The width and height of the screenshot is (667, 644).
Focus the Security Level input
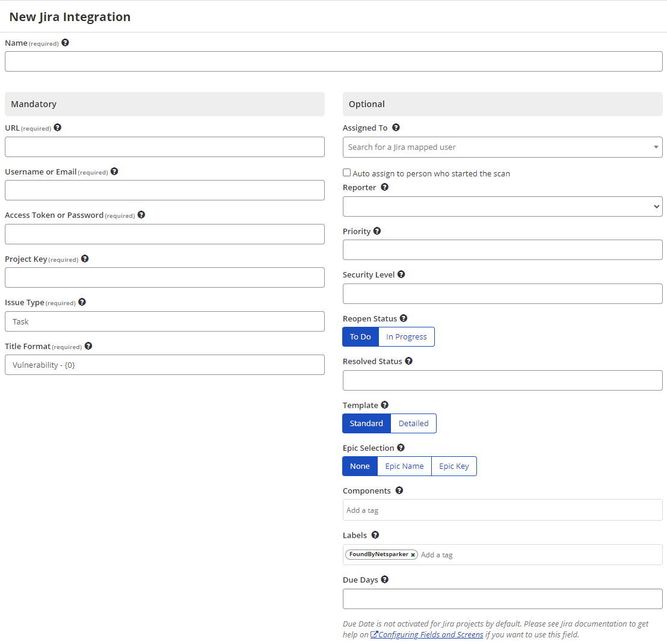502,294
